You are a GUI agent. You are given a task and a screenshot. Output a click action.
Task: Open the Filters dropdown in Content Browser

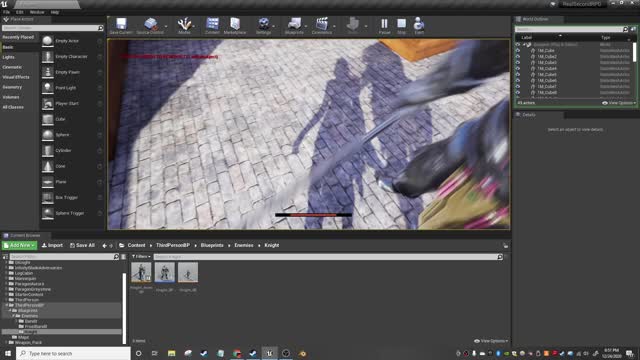pyautogui.click(x=141, y=257)
